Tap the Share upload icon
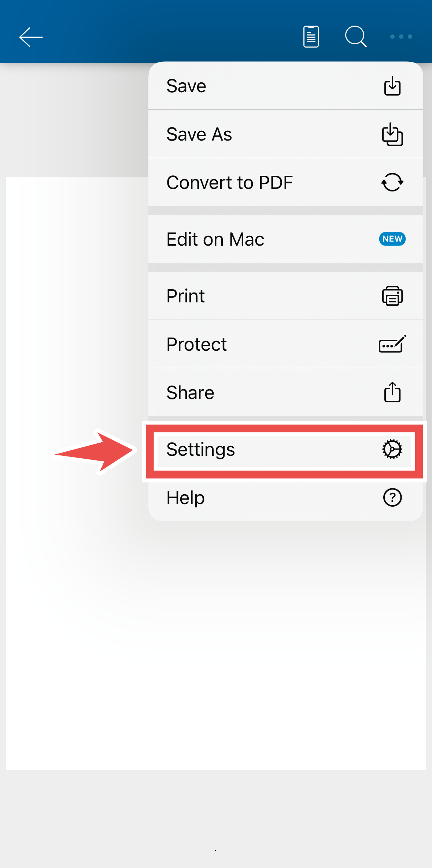 coord(392,392)
